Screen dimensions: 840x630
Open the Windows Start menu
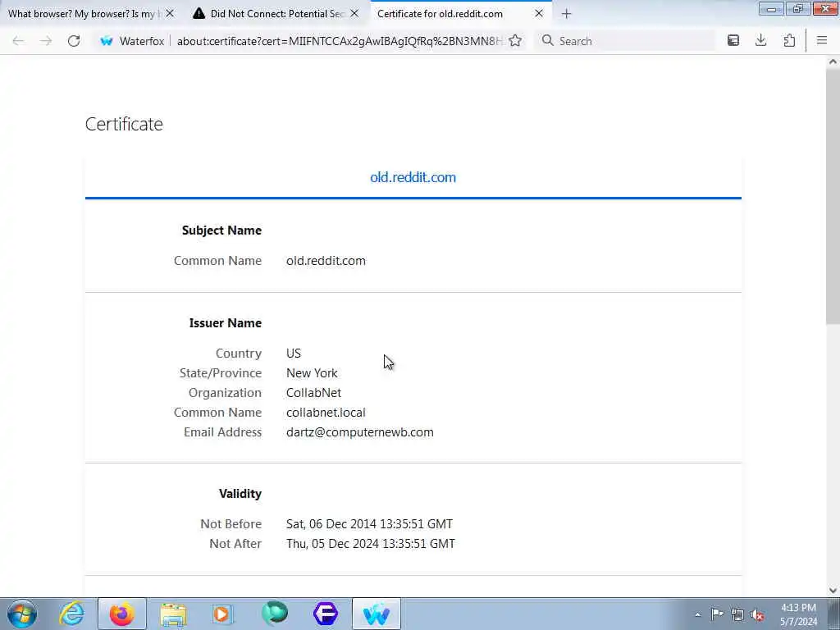(22, 614)
